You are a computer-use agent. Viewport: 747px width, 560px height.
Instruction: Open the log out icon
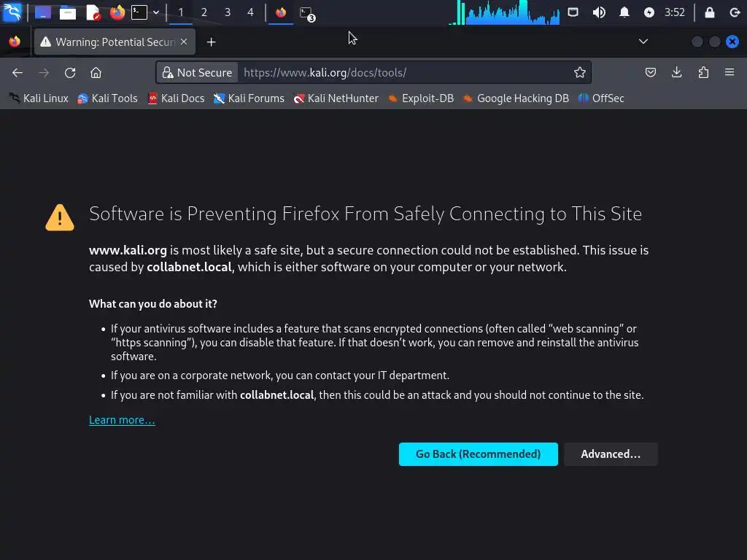735,12
